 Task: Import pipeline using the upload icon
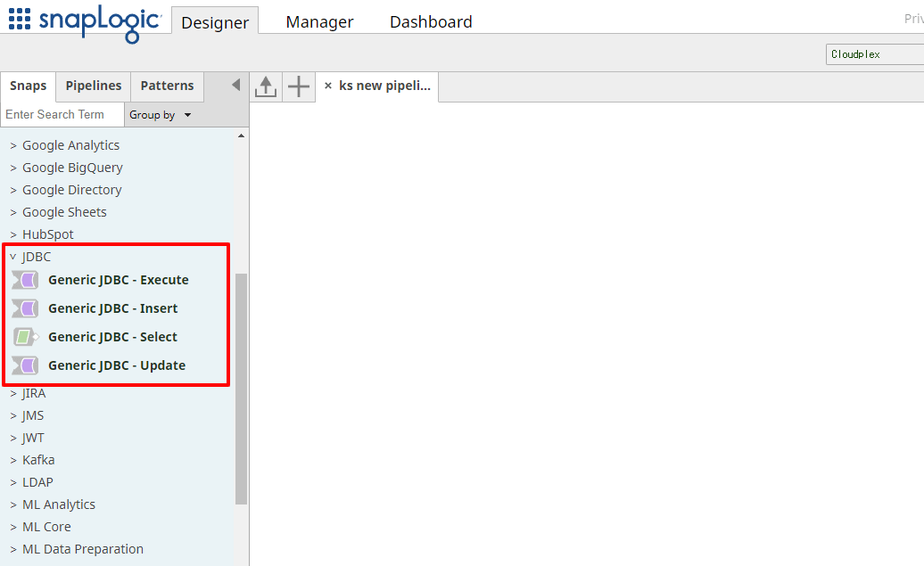coord(266,86)
